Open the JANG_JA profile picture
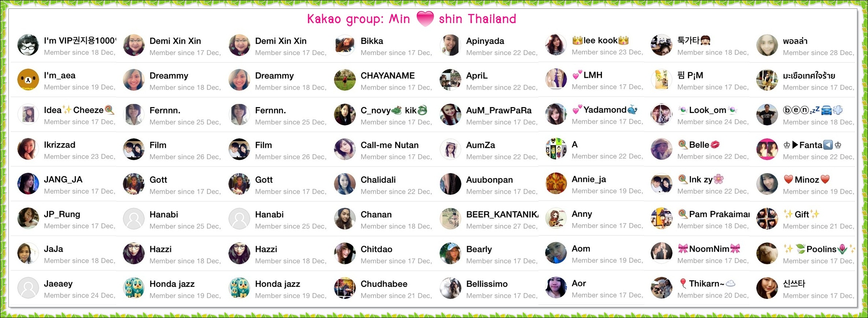The width and height of the screenshot is (868, 318). click(28, 184)
